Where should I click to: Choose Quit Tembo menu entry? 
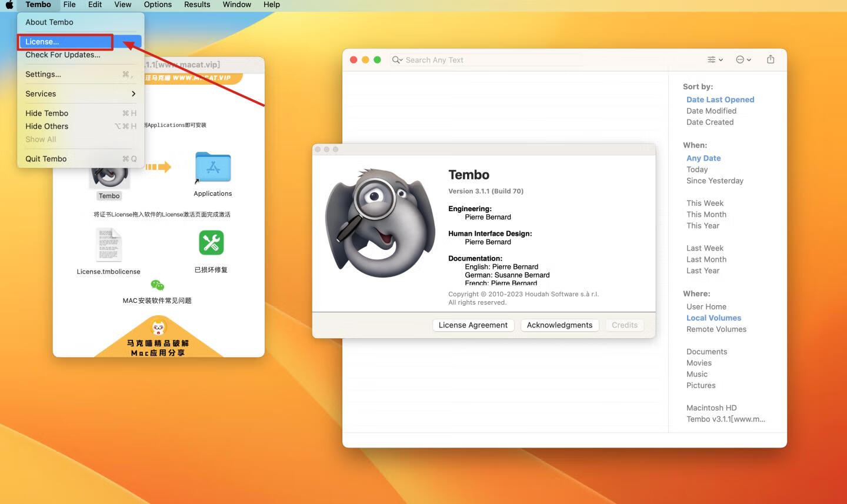click(81, 159)
